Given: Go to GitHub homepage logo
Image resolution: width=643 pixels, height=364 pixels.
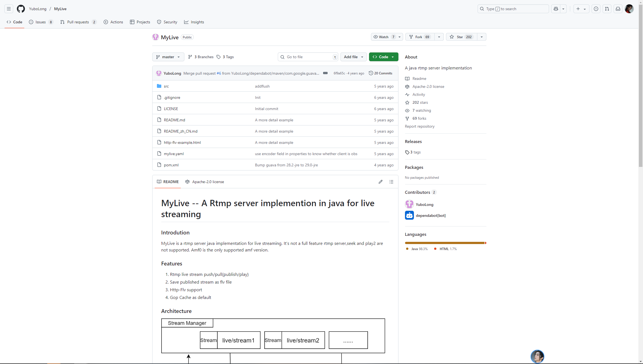Looking at the screenshot, I should [21, 9].
